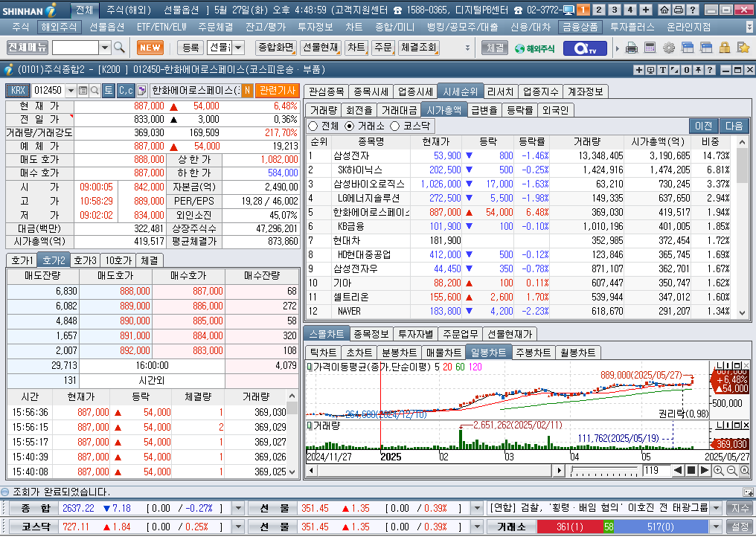The width and height of the screenshot is (756, 537).
Task: Open the 거래대금 ranking tab
Action: coord(399,110)
